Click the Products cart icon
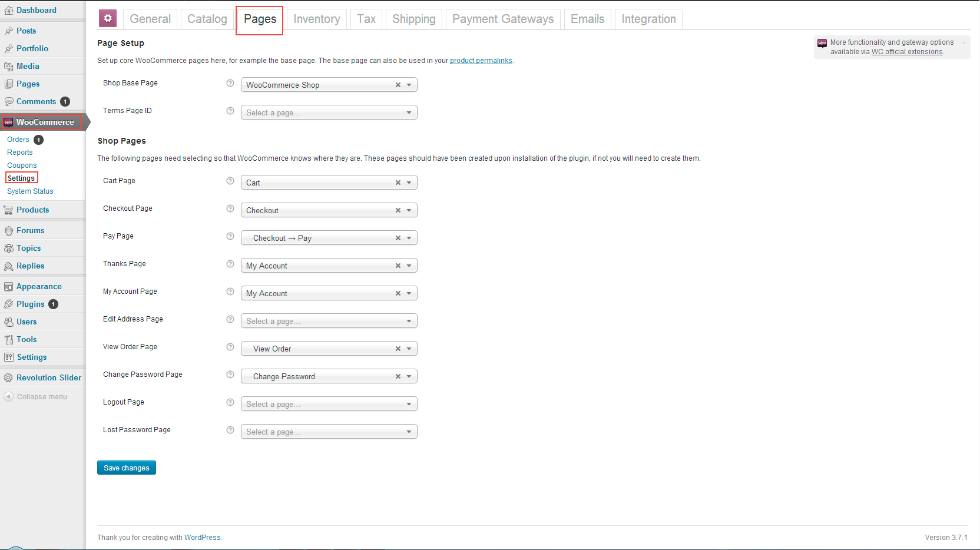980x550 pixels. (9, 210)
